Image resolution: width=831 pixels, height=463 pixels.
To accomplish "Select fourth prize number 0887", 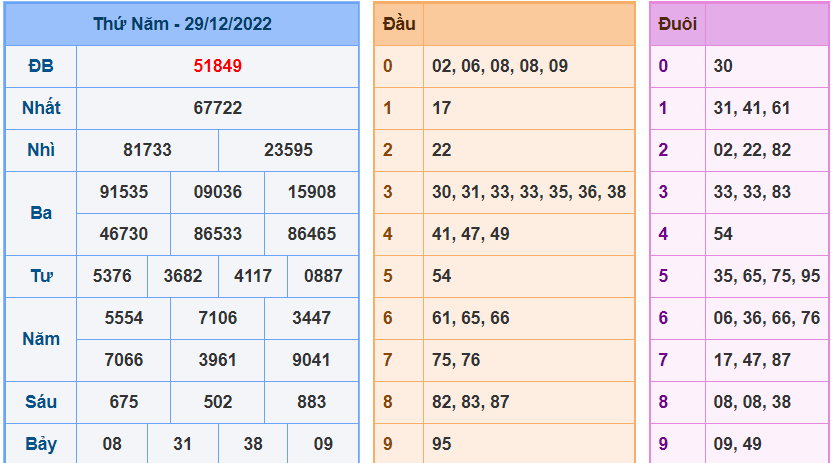I will [x=323, y=276].
